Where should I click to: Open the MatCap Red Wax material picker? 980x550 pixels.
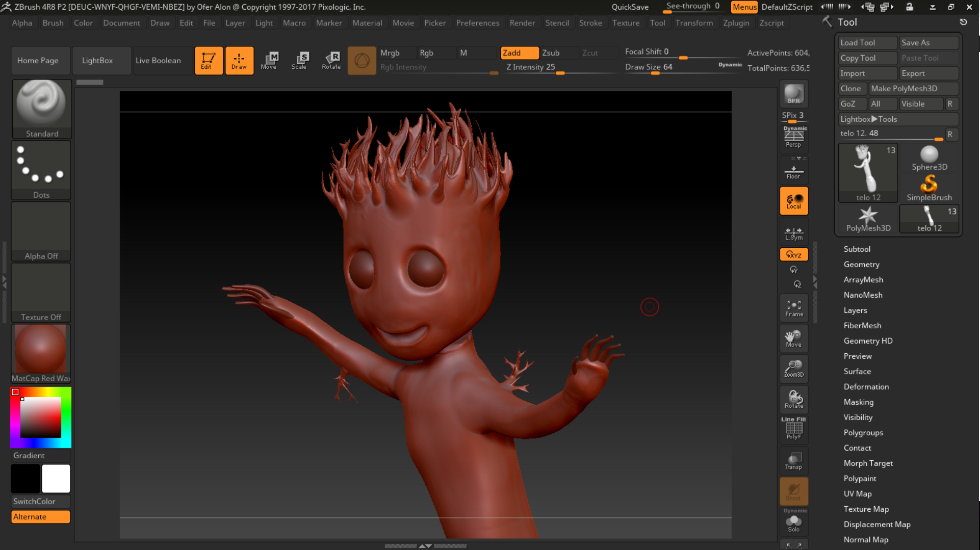coord(41,354)
